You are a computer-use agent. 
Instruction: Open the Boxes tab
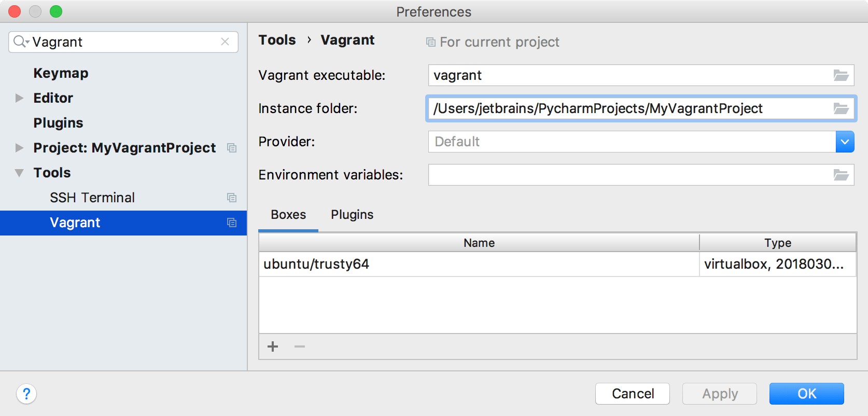(x=288, y=214)
